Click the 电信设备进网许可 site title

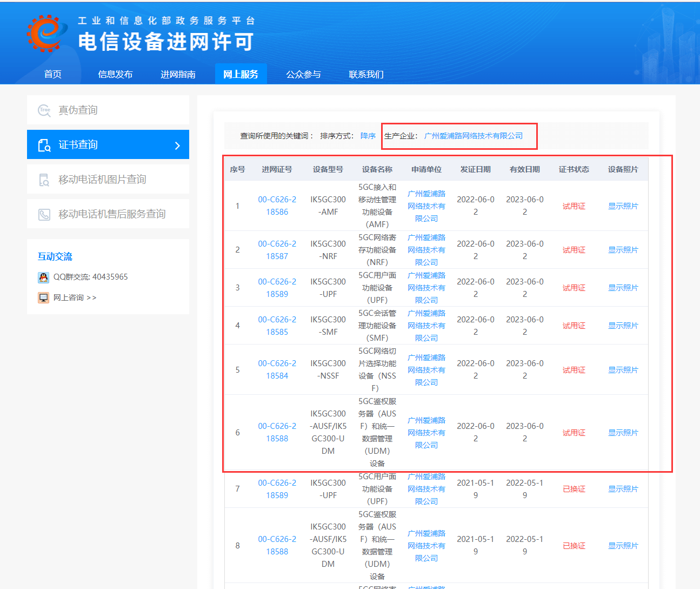pyautogui.click(x=166, y=42)
